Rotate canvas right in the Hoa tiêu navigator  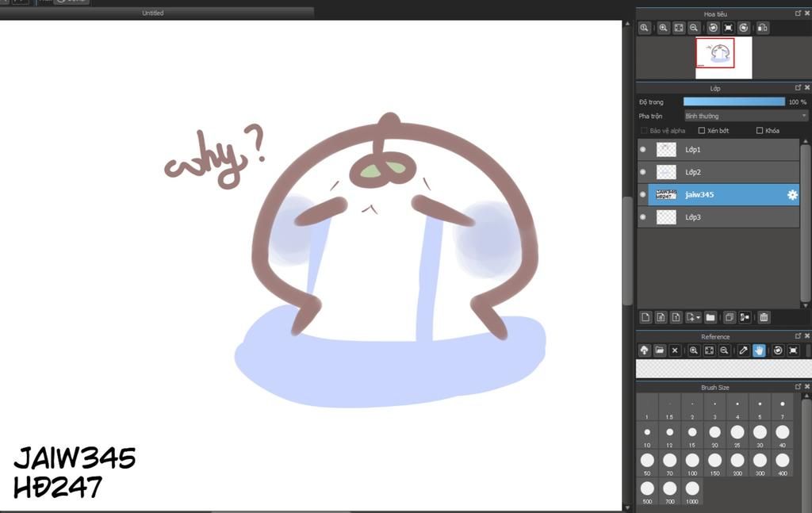click(744, 28)
